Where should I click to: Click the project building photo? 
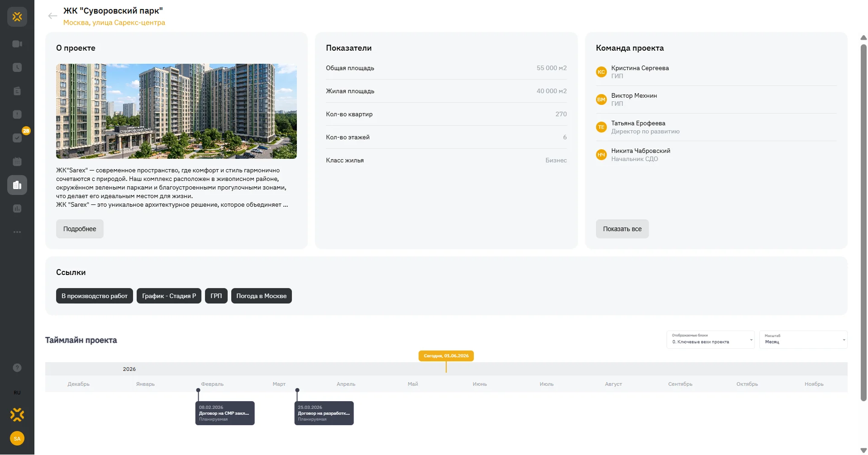coord(176,111)
